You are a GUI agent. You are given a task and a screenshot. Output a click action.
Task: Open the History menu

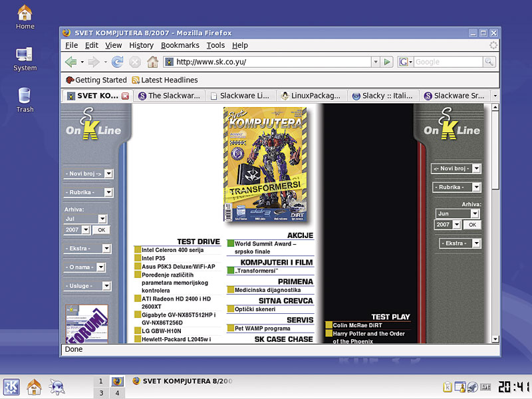pyautogui.click(x=141, y=45)
